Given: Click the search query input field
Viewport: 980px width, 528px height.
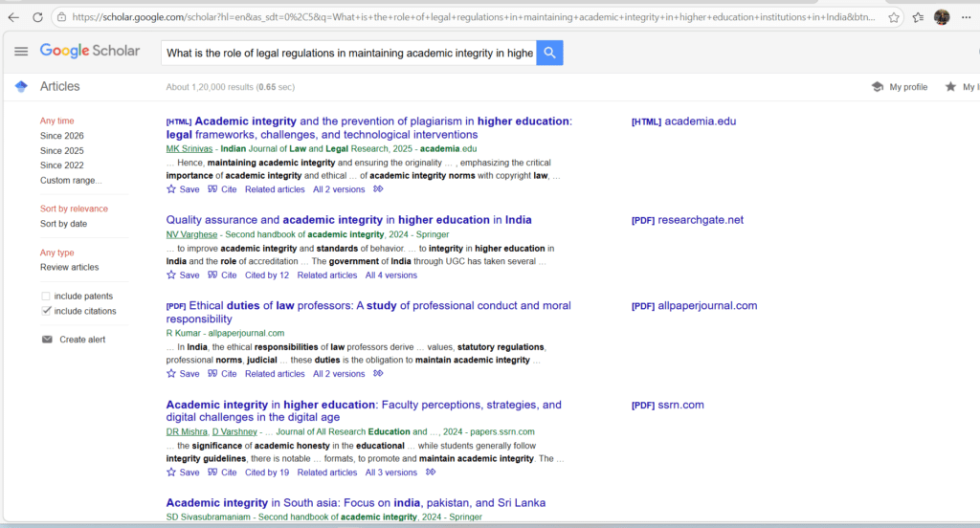Looking at the screenshot, I should [x=348, y=54].
